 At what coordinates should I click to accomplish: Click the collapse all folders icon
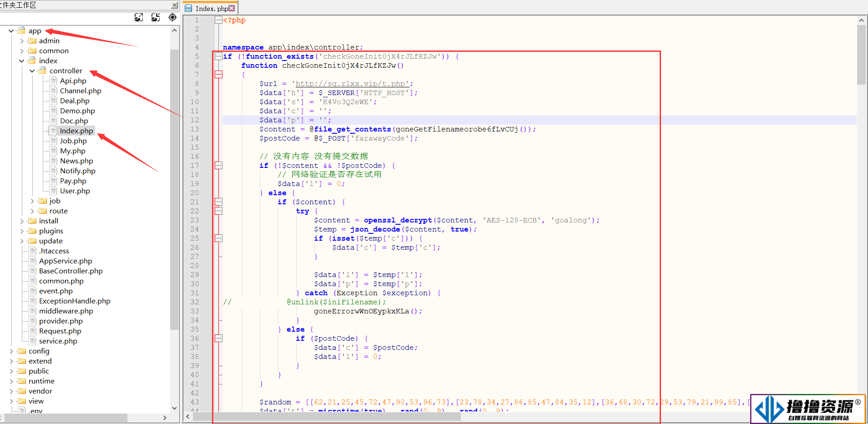pyautogui.click(x=156, y=17)
